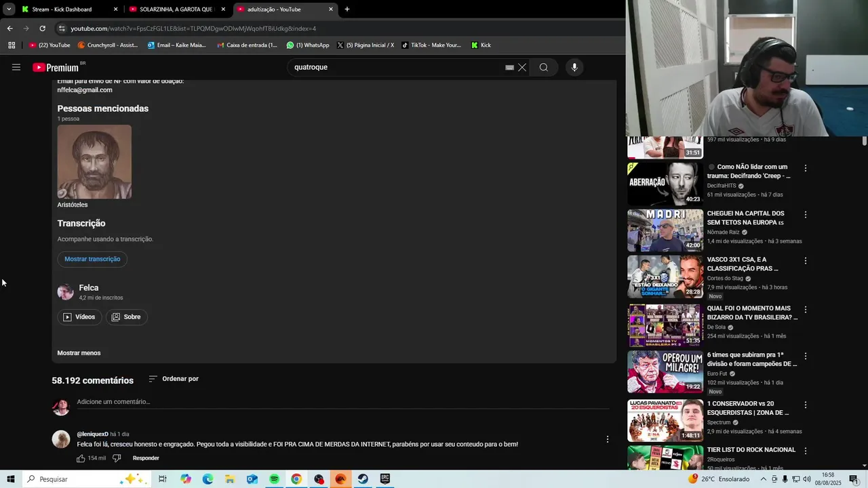Viewport: 868px width, 488px height.
Task: Open the weather widget showing 26°C Ensolarado
Action: pos(718,479)
